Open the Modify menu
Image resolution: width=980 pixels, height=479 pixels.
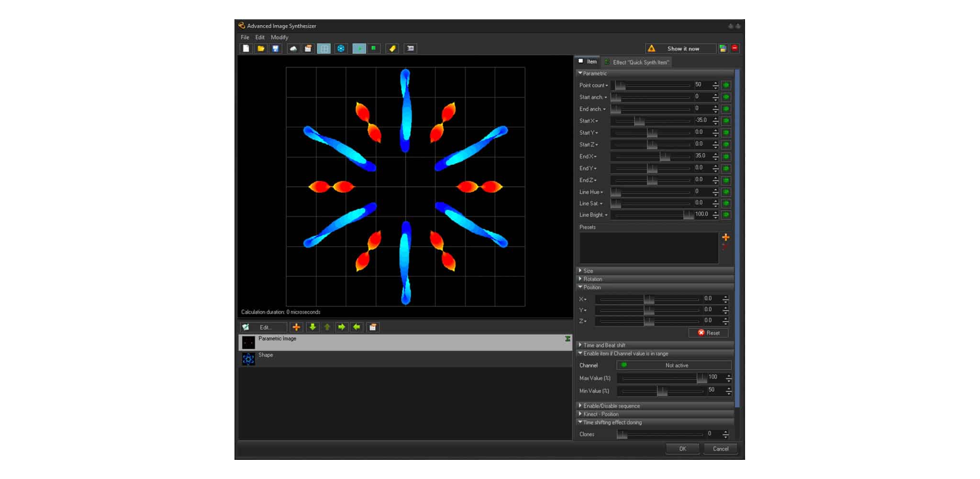(279, 37)
